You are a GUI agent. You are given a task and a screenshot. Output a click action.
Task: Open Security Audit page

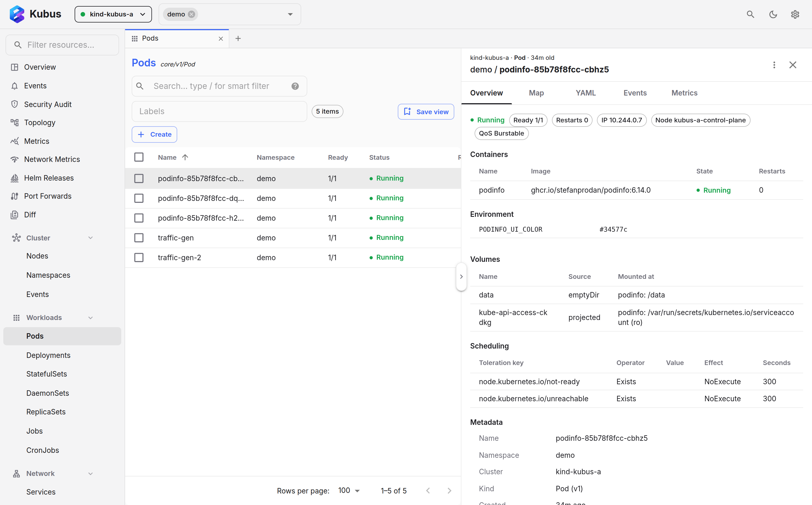point(62,104)
